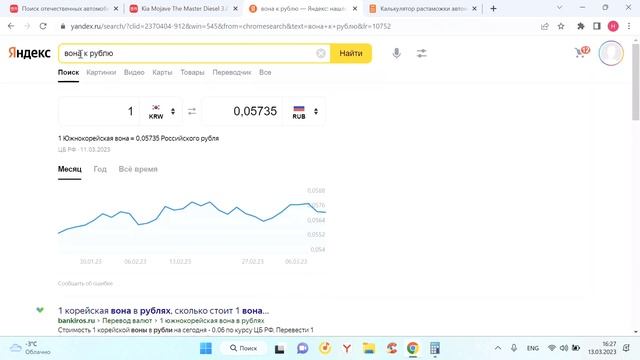
Task: Open Видео search tab
Action: (134, 72)
